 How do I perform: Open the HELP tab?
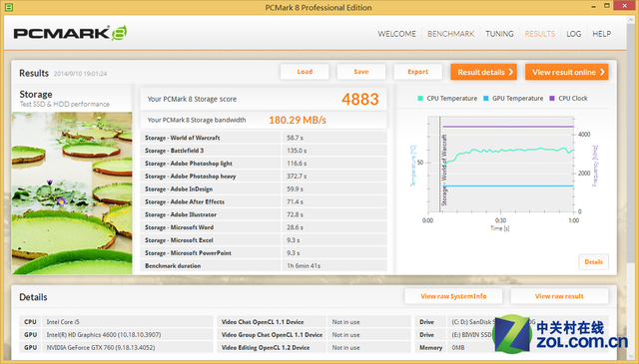tap(601, 34)
